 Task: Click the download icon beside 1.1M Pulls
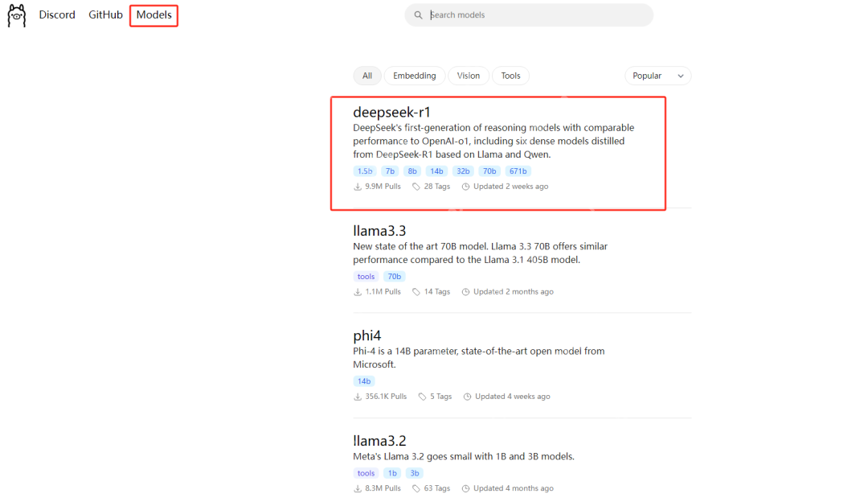358,292
